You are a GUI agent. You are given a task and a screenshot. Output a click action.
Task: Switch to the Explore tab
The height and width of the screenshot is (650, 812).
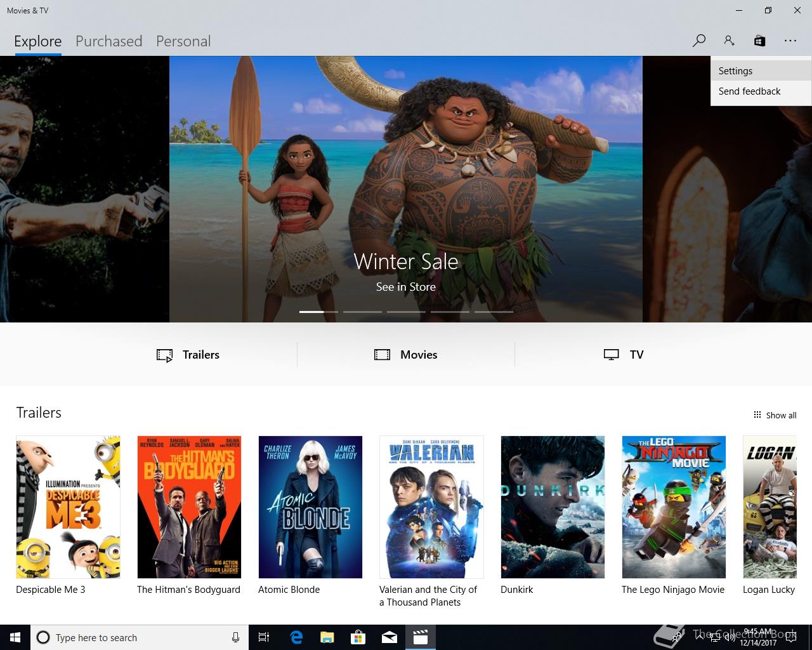pos(38,41)
